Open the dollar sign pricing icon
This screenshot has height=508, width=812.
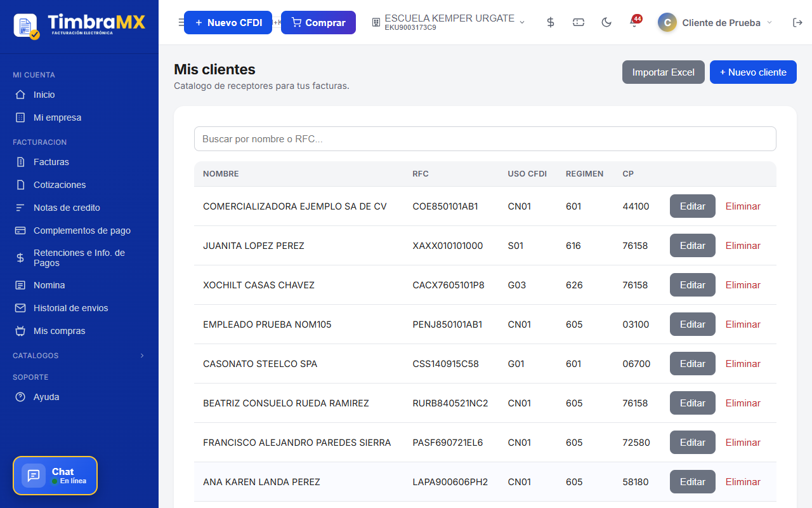tap(551, 22)
